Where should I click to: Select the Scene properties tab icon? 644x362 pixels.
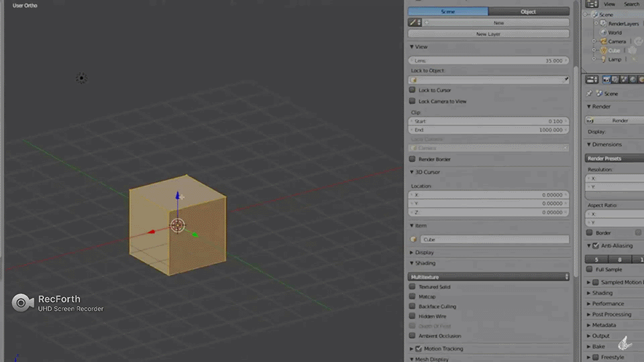624,79
